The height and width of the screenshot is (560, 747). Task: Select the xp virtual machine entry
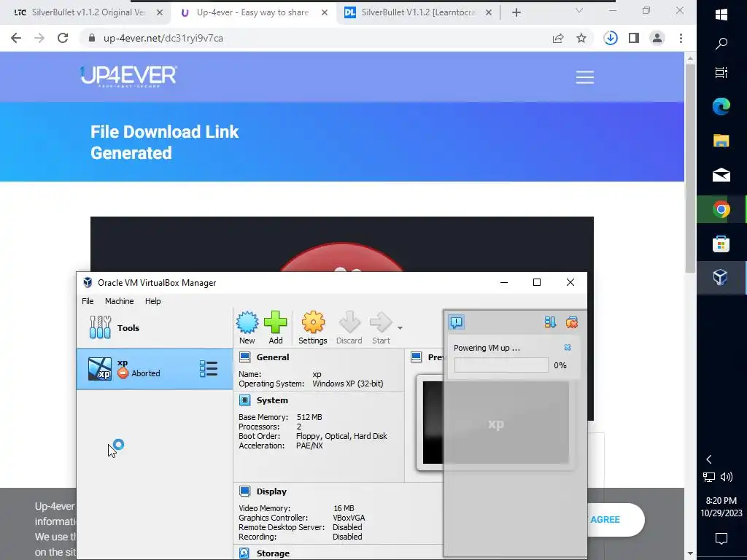(x=155, y=368)
